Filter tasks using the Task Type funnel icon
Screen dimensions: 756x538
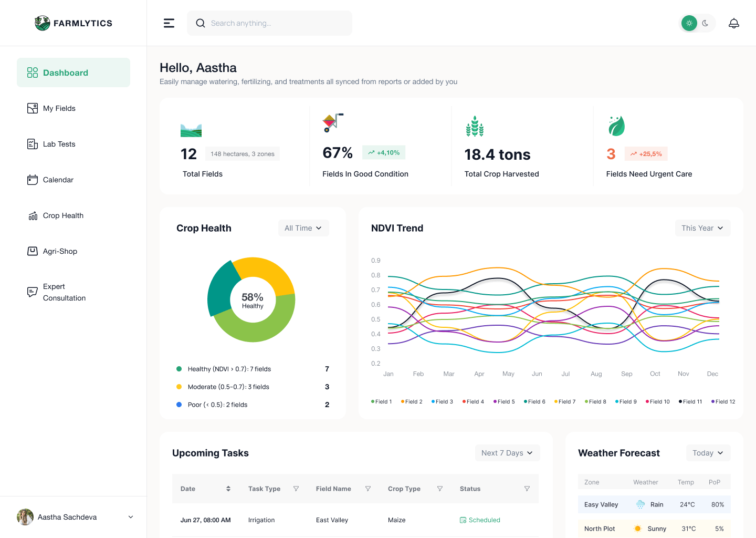(296, 489)
